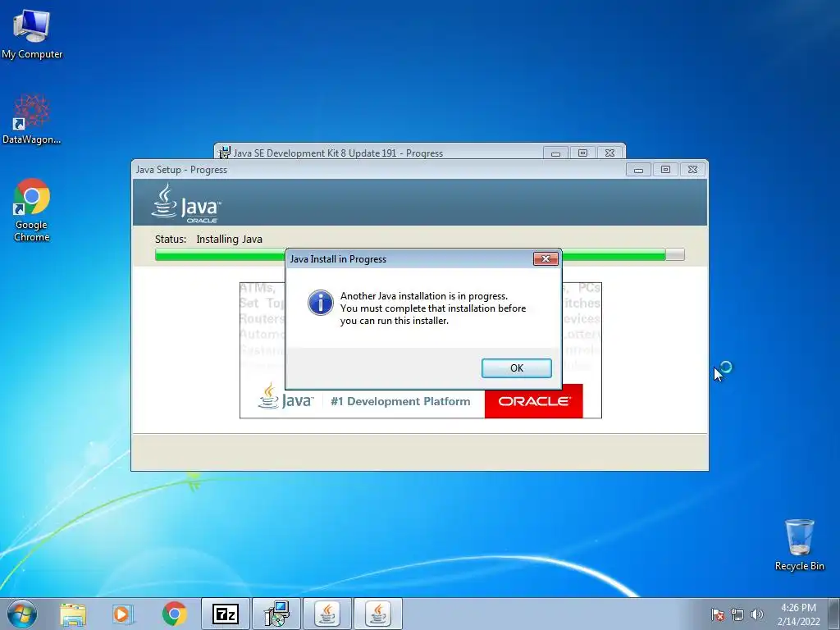Open network icon in system tray
Image resolution: width=840 pixels, height=630 pixels.
(737, 614)
